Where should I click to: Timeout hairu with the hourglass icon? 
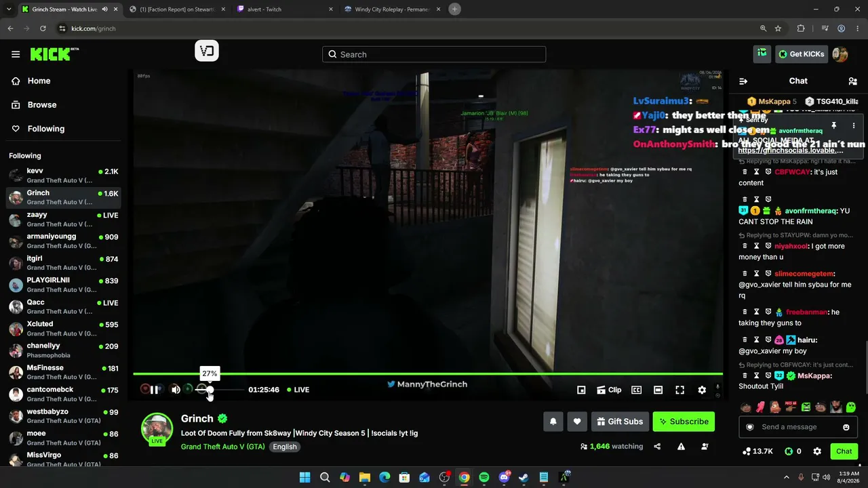point(757,340)
